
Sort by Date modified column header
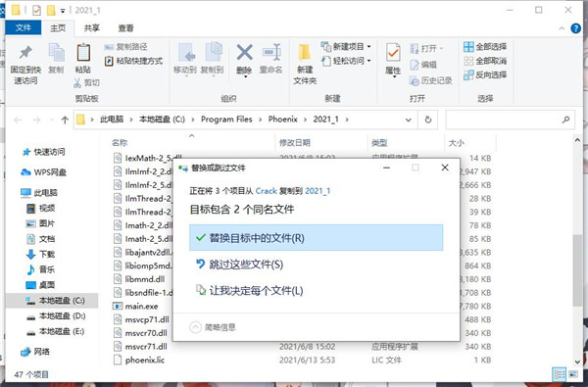point(295,142)
